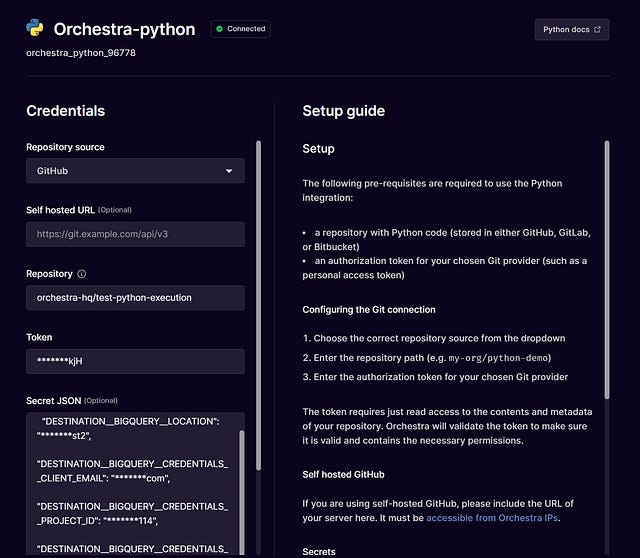Click step 1 about choosing repository source
Viewport: 640px width, 558px height.
pyautogui.click(x=434, y=338)
